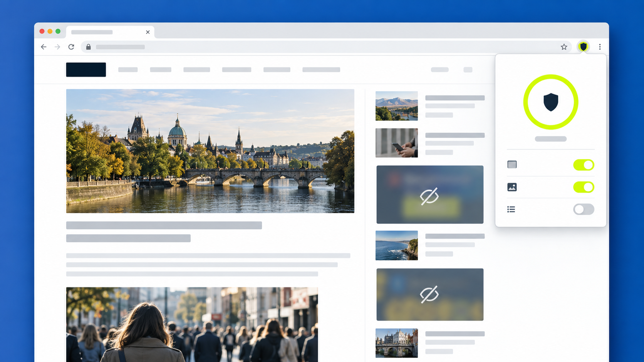Toggle off the switch beside the image icon
Viewport: 644px width, 362px height.
[x=584, y=187]
